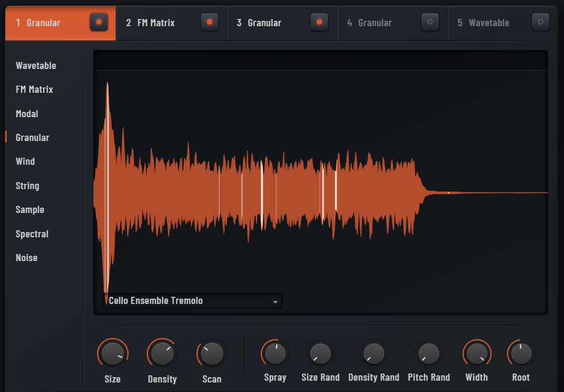Toggle power for layer 3 Granular
This screenshot has height=392, width=564.
[x=319, y=22]
